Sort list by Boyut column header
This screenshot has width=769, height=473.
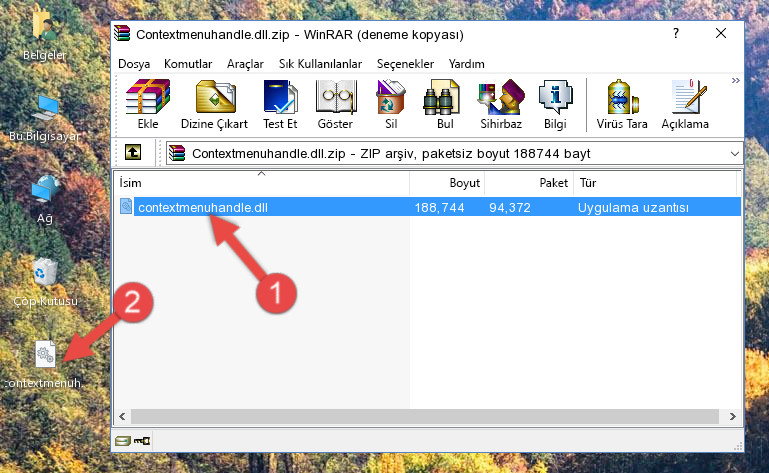(447, 183)
